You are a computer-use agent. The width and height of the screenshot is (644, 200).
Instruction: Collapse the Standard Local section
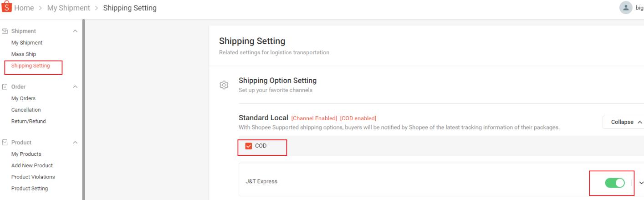623,122
